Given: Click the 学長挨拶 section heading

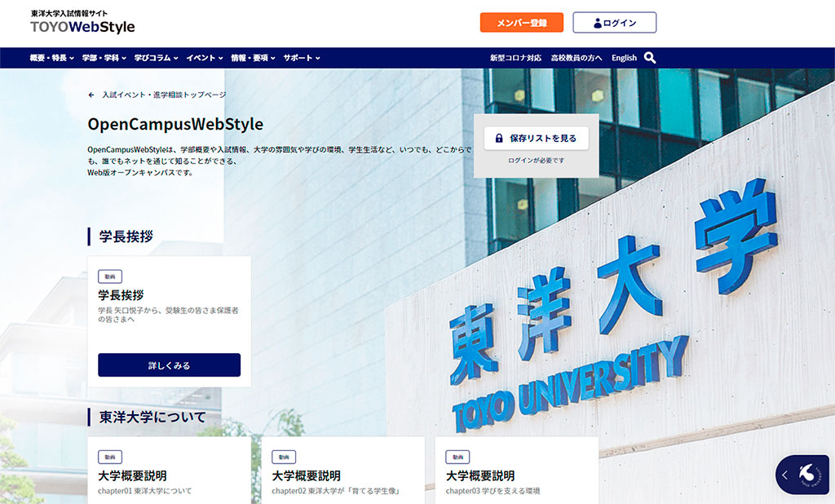Looking at the screenshot, I should (126, 237).
